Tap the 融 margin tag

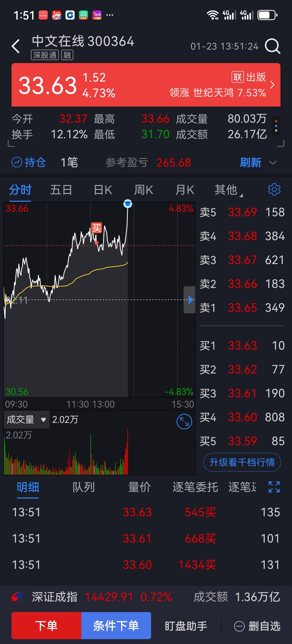67,55
